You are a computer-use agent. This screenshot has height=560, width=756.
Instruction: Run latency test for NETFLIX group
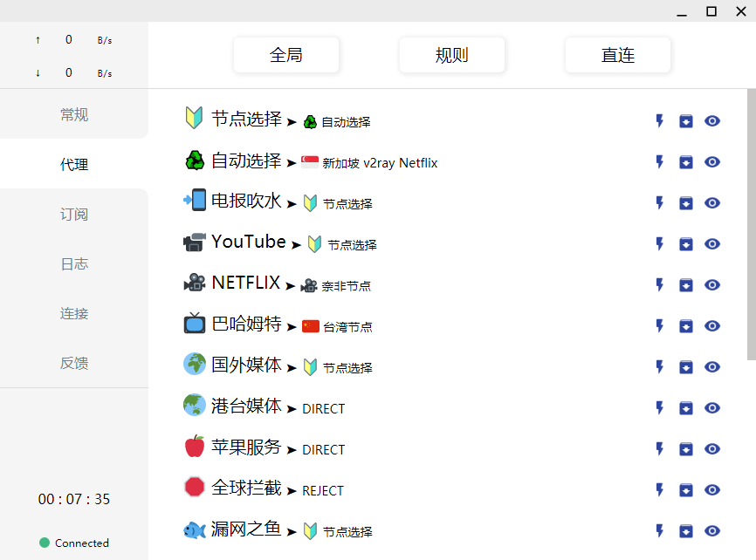660,285
